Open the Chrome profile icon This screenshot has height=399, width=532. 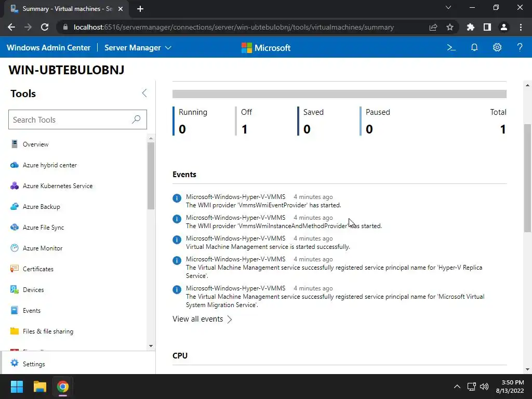point(504,27)
